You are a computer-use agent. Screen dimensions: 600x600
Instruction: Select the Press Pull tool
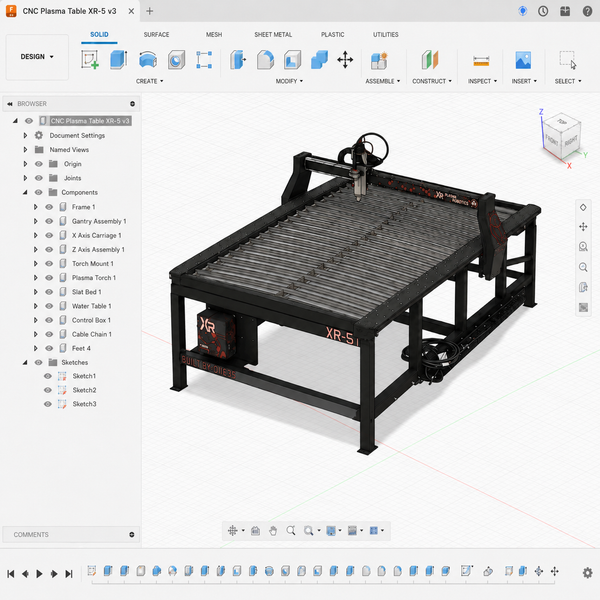238,60
